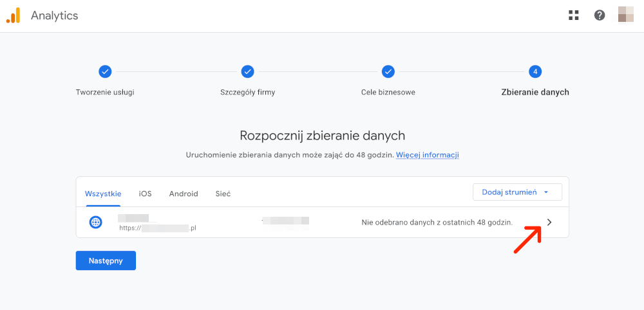644x310 pixels.
Task: Click the Google Analytics logo icon
Action: point(13,15)
